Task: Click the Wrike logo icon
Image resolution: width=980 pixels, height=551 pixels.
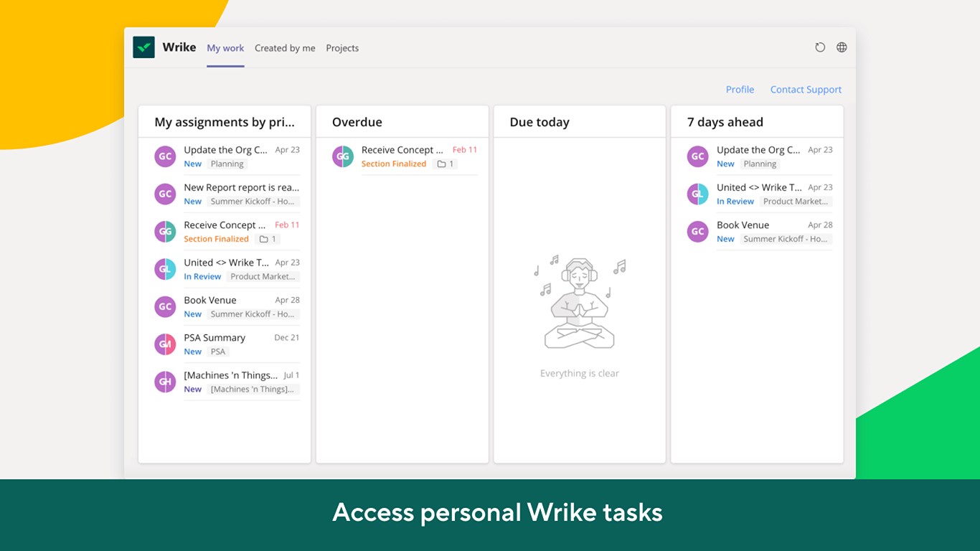Action: (143, 47)
